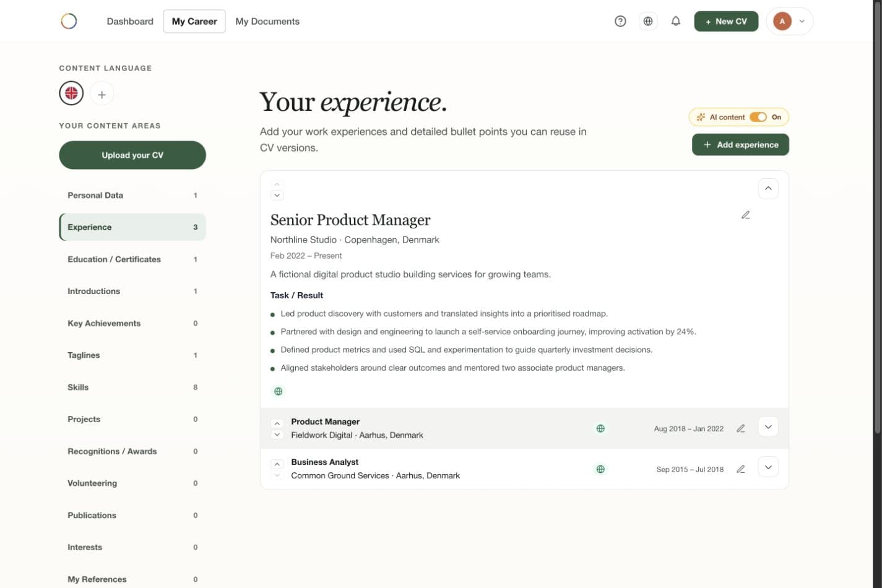
Task: Edit the Product Manager experience
Action: pos(741,428)
